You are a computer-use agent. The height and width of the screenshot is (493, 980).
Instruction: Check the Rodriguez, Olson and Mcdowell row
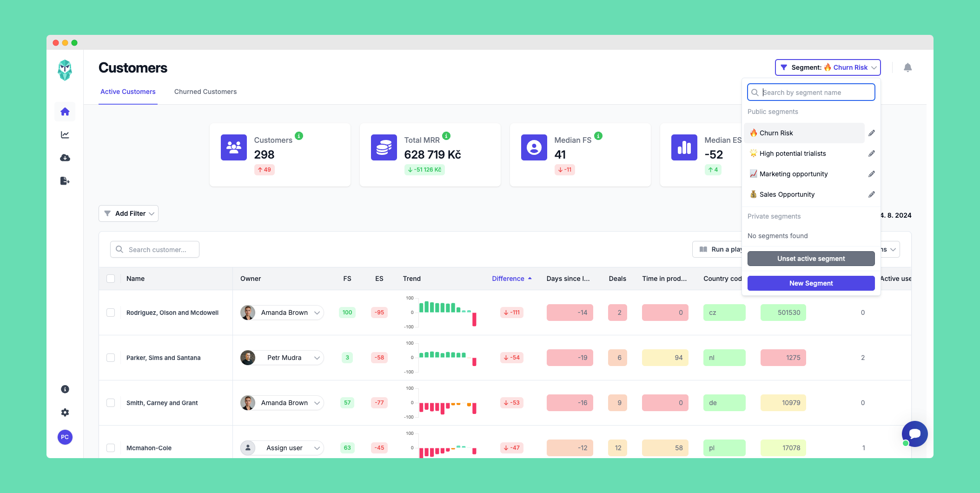tap(111, 312)
